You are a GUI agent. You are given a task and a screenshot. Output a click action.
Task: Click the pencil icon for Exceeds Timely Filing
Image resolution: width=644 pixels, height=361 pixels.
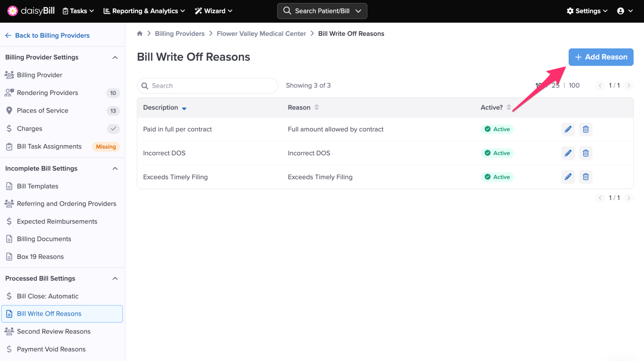(568, 177)
